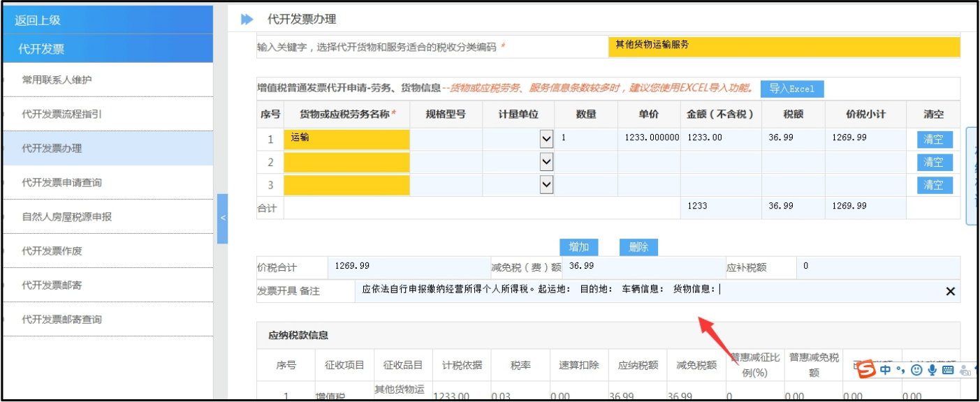This screenshot has height=402, width=980.
Task: Toggle punctuation mode on the Sogou bar
Action: tap(900, 371)
